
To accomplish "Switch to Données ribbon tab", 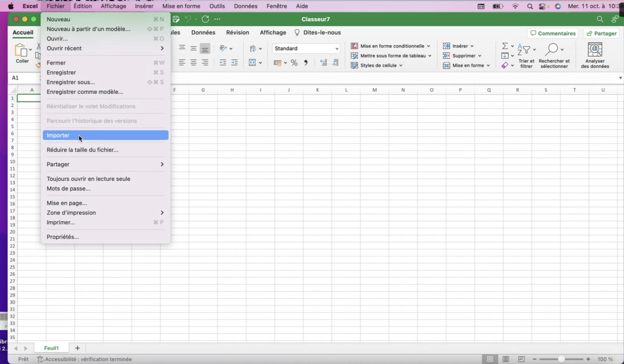I will tap(203, 33).
